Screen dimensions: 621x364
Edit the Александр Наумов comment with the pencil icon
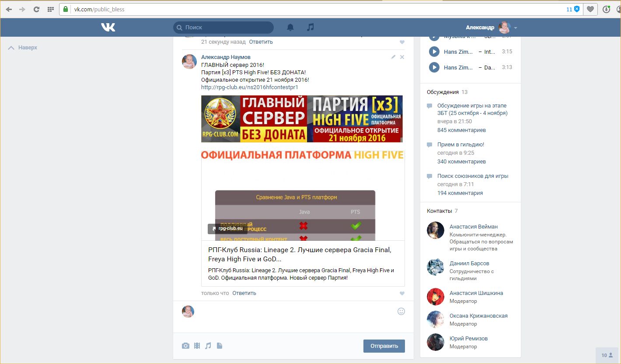coord(393,57)
